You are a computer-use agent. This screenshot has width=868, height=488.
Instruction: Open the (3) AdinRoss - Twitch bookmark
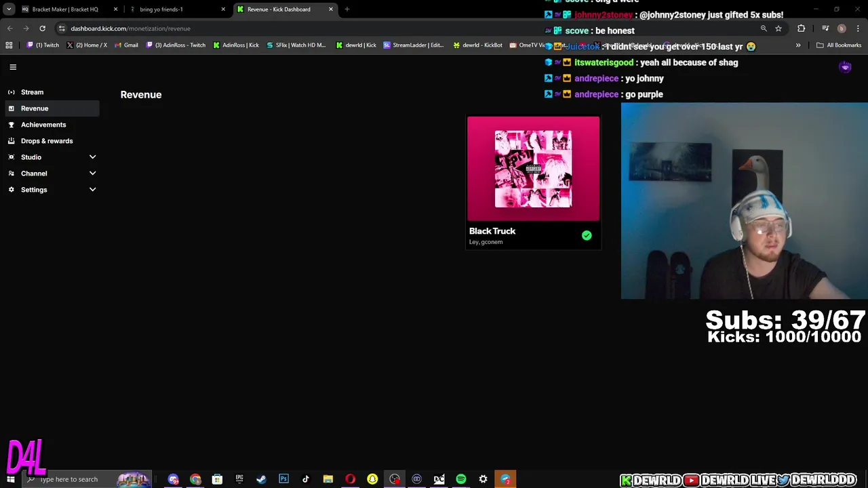176,45
